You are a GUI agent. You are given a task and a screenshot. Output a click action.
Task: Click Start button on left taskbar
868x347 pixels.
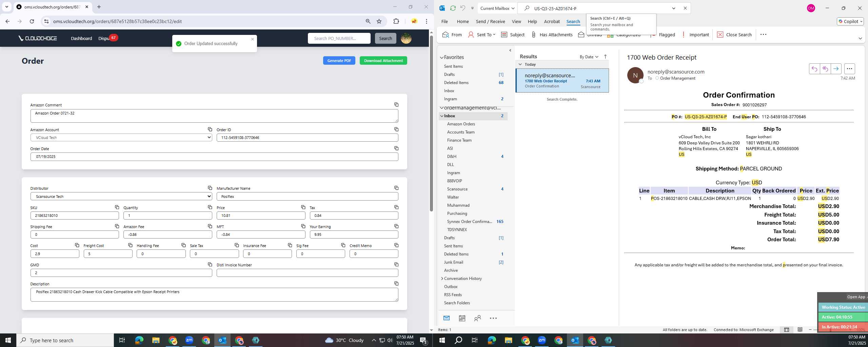pyautogui.click(x=8, y=340)
